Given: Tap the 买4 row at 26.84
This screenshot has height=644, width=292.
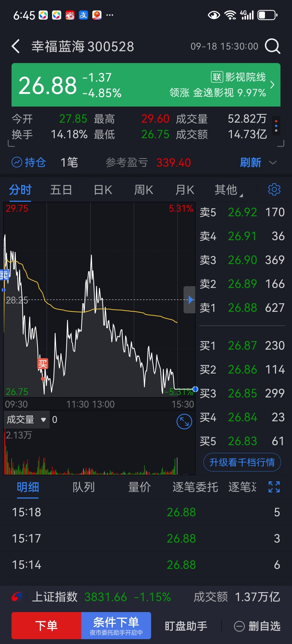Looking at the screenshot, I should [242, 417].
